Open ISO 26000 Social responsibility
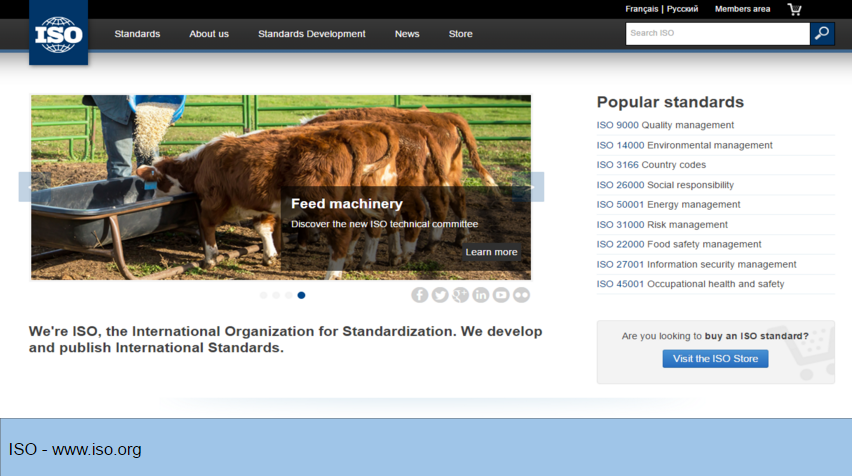Image resolution: width=852 pixels, height=476 pixels. pyautogui.click(x=665, y=185)
